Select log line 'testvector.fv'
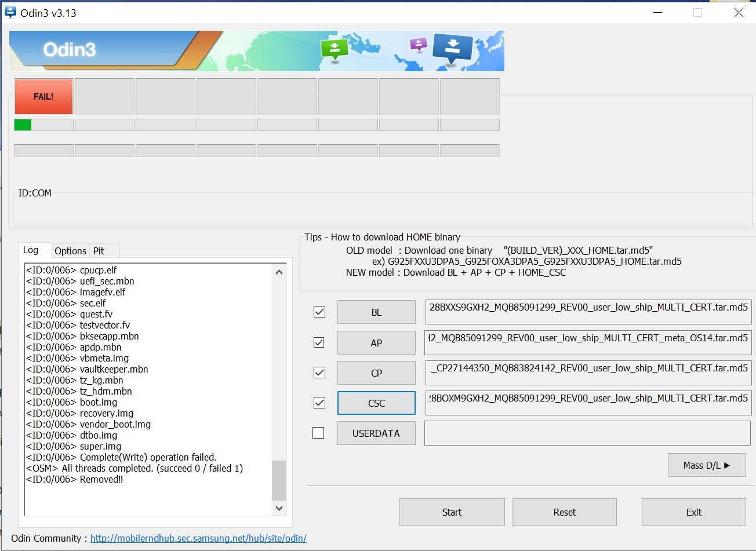Screen dimensions: 756x551 pos(78,325)
